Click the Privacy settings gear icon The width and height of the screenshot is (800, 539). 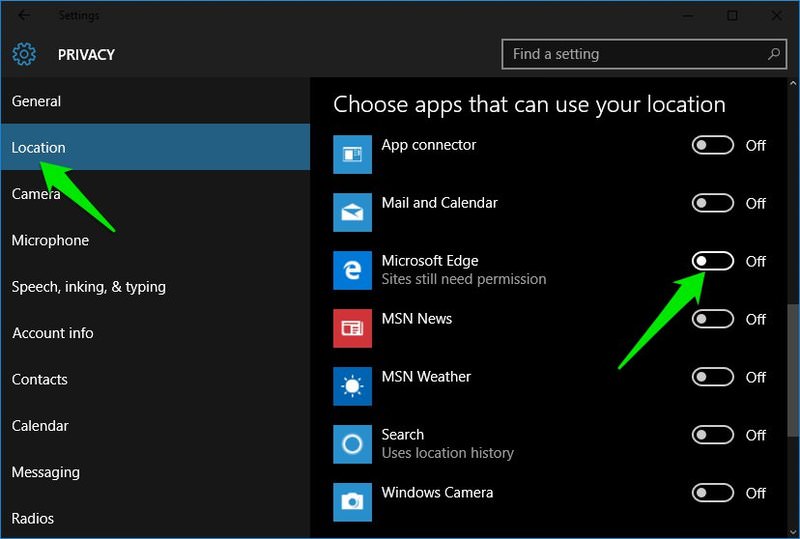(x=24, y=54)
